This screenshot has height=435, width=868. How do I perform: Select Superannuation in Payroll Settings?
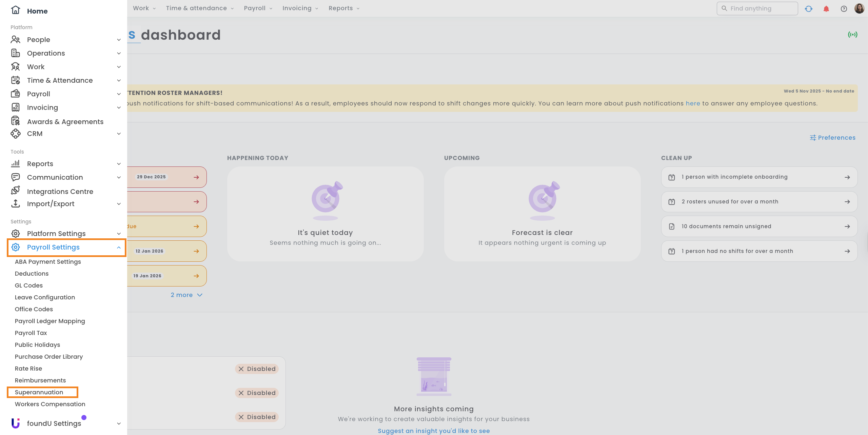39,392
